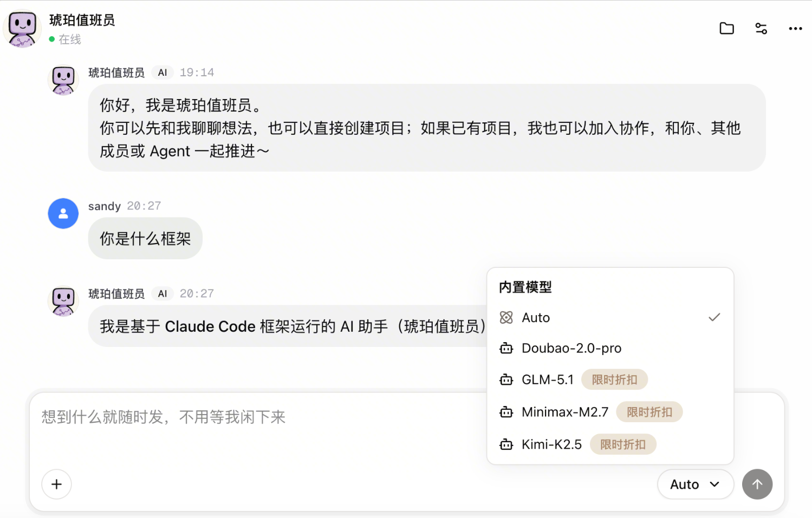Viewport: 812px width, 518px height.
Task: Toggle the checkmark on the Auto row
Action: click(714, 317)
